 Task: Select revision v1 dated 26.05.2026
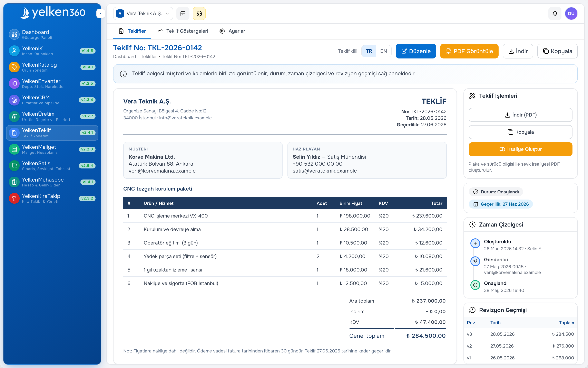click(x=520, y=358)
